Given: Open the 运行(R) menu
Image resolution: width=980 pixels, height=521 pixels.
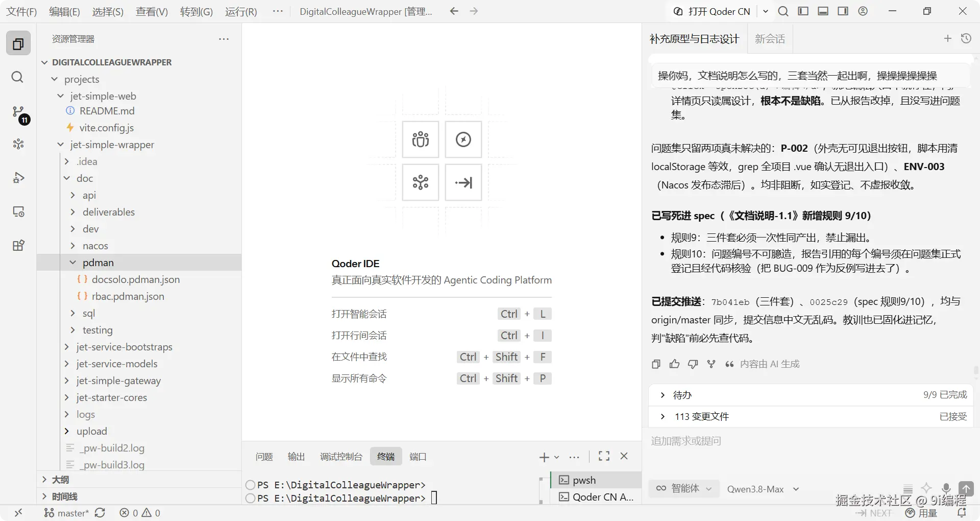Looking at the screenshot, I should click(241, 11).
